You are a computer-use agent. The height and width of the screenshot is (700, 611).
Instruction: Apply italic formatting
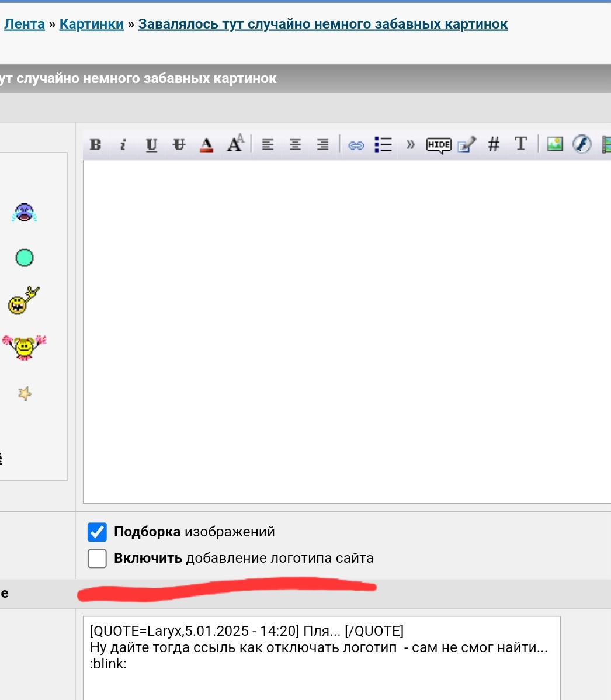coord(123,145)
